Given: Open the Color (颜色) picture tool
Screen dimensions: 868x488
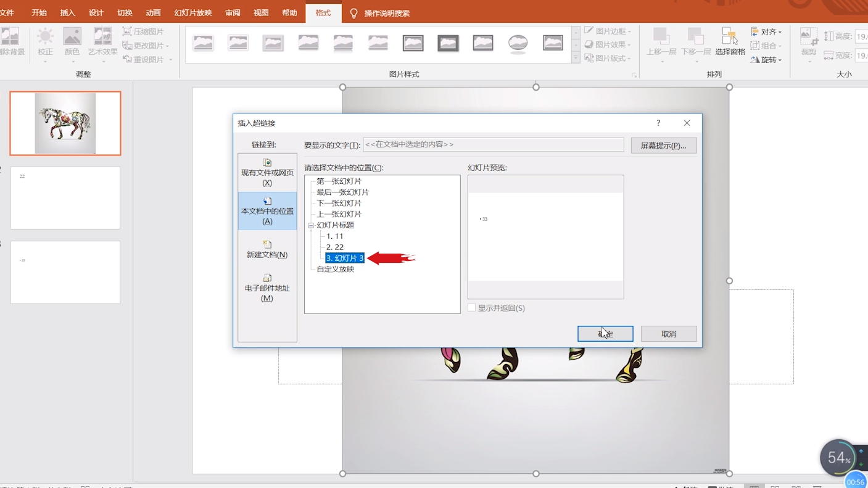Looking at the screenshot, I should [x=72, y=37].
